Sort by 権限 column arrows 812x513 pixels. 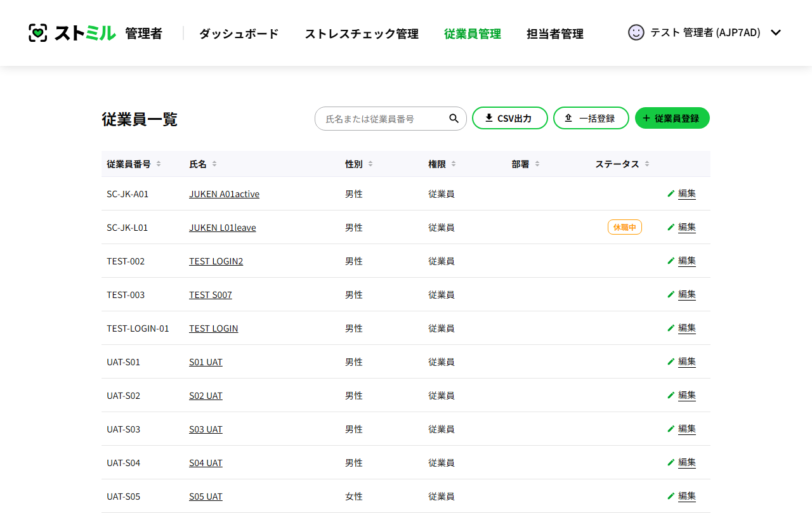click(454, 164)
